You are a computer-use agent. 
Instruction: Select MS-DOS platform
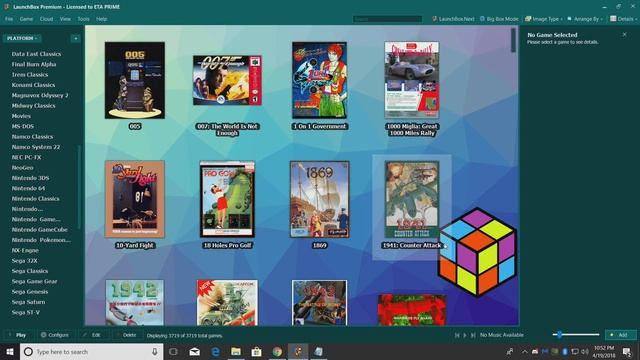(x=23, y=127)
